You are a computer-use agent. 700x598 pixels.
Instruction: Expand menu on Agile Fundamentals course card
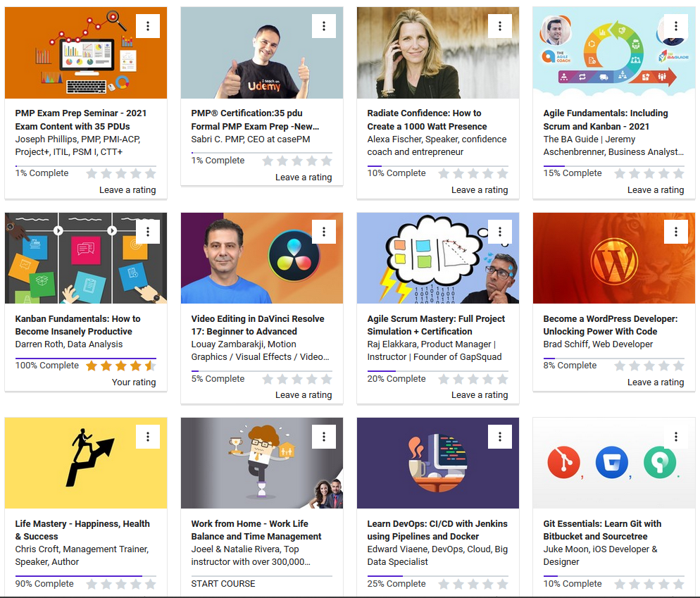coord(676,26)
